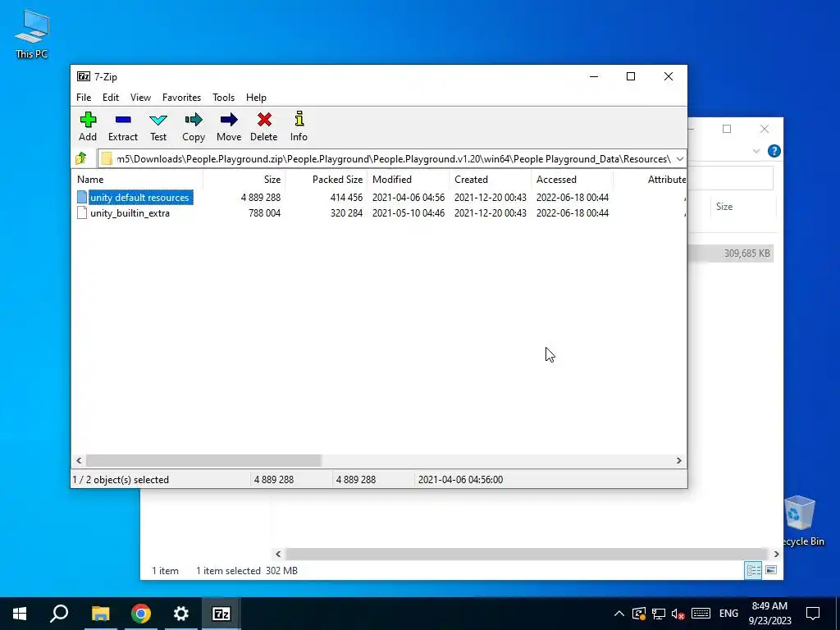Viewport: 840px width, 630px height.
Task: Sort by the Attributes column header
Action: [651, 180]
